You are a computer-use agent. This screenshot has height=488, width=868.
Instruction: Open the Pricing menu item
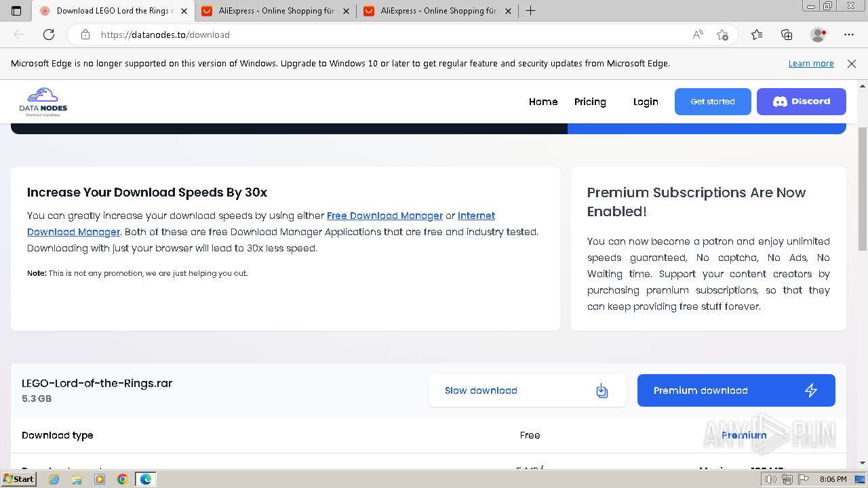tap(590, 102)
